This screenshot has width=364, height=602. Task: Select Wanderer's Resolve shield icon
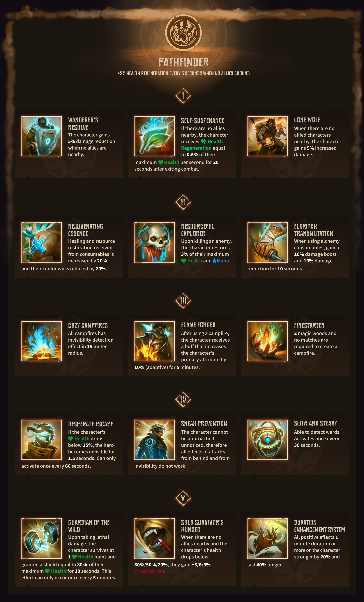(42, 136)
